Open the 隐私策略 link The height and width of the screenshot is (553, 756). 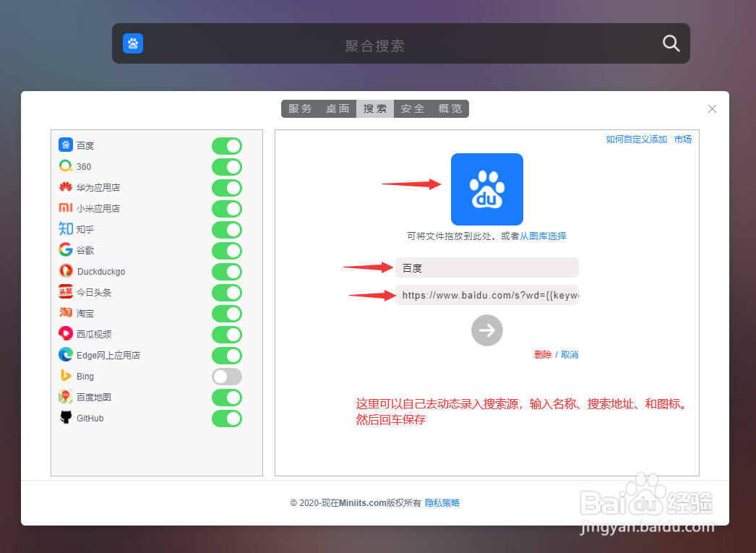tap(442, 503)
